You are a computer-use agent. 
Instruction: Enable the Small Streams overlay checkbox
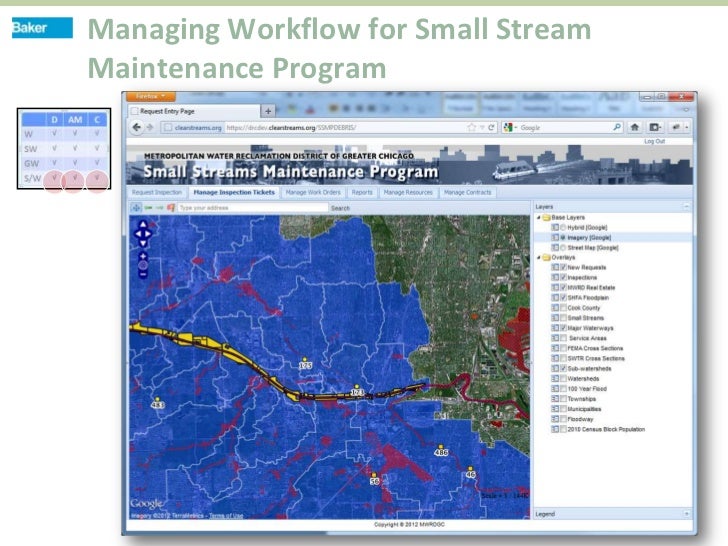coord(563,318)
